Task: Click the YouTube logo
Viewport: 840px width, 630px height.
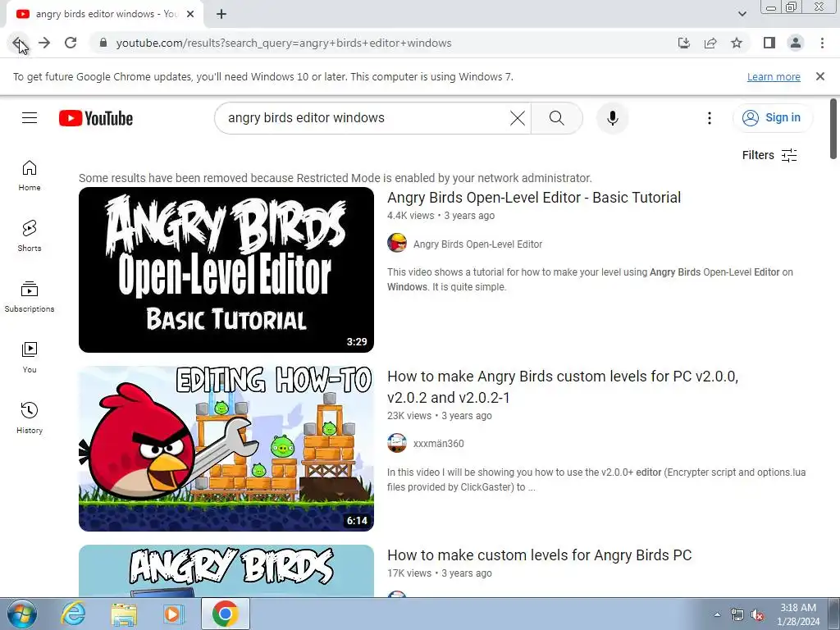Action: pyautogui.click(x=96, y=118)
